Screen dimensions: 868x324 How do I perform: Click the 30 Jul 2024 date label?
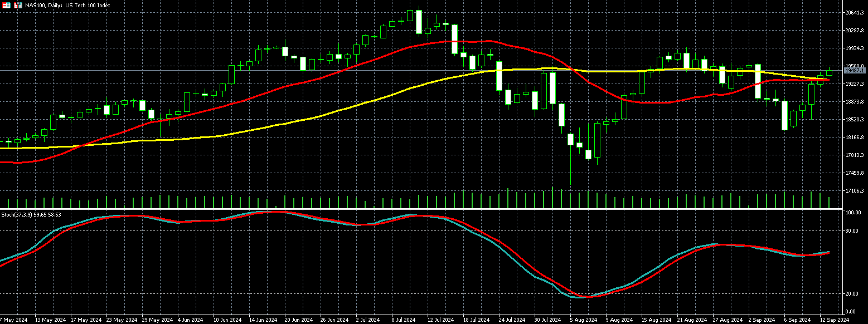click(547, 320)
